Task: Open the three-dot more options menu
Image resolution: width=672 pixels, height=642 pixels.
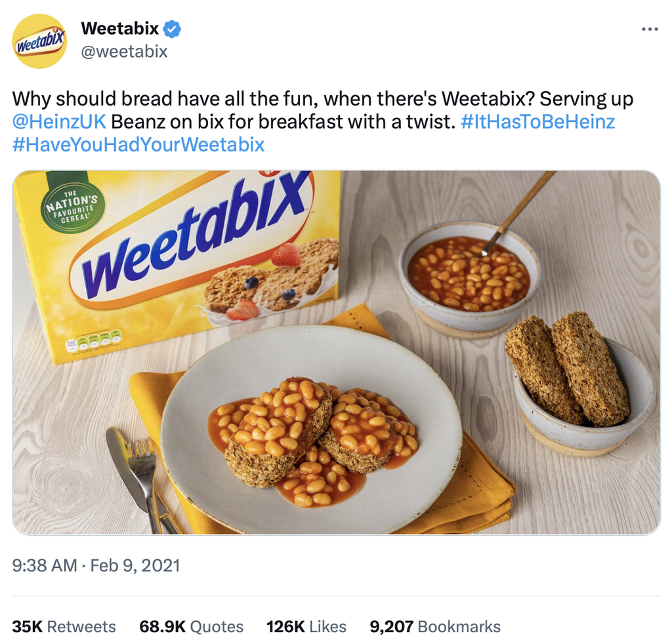Action: (649, 30)
